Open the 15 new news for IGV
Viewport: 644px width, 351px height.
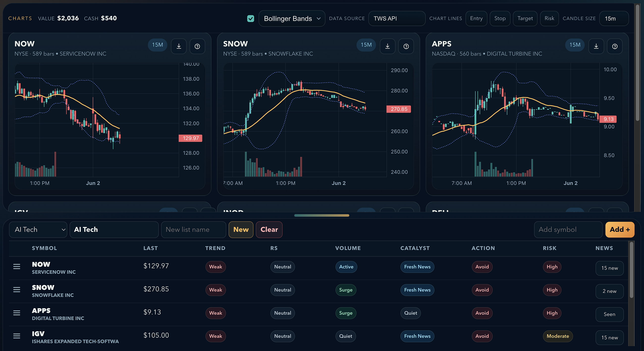click(x=609, y=338)
